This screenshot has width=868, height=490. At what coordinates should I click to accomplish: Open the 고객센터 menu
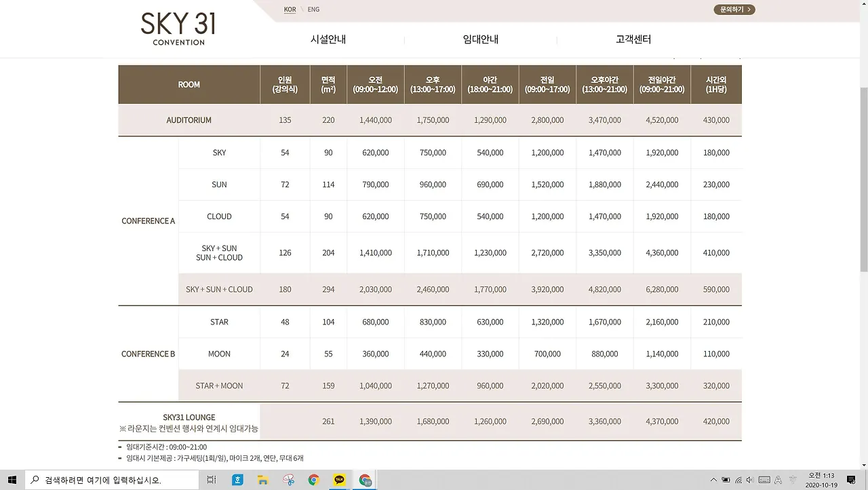[633, 39]
